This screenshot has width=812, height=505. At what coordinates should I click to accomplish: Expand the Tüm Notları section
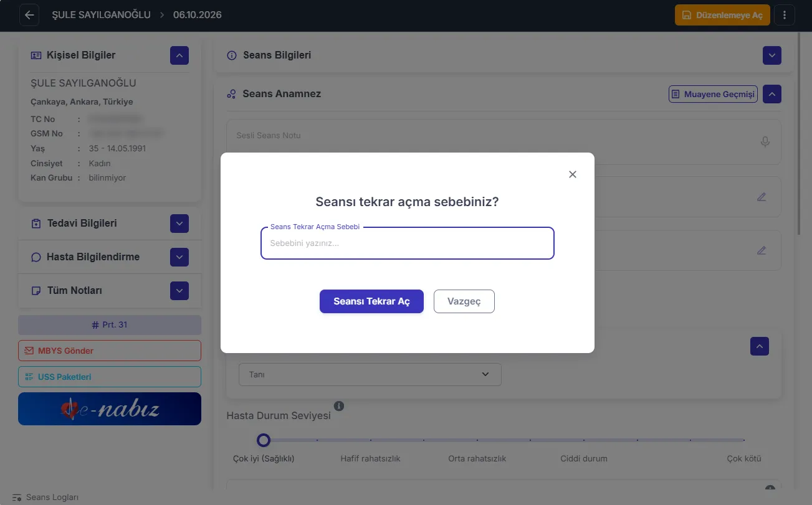pyautogui.click(x=179, y=291)
